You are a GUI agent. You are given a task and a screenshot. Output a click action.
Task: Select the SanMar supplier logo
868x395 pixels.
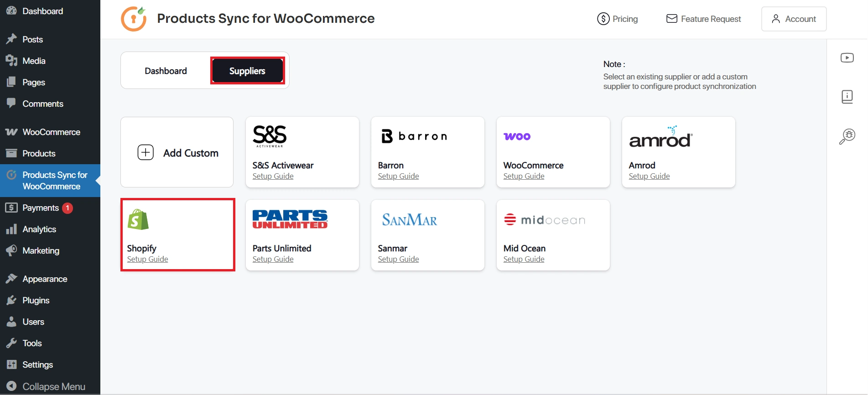[x=408, y=220]
